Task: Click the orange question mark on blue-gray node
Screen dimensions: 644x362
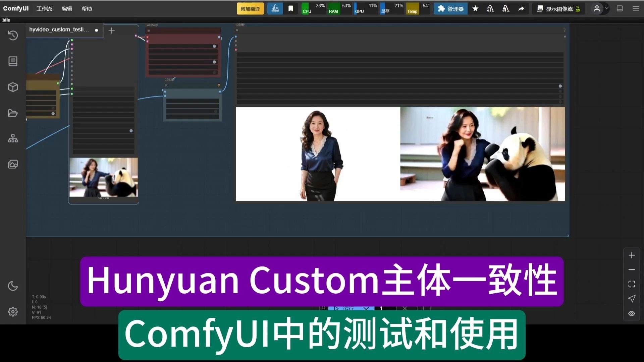Action: click(219, 85)
